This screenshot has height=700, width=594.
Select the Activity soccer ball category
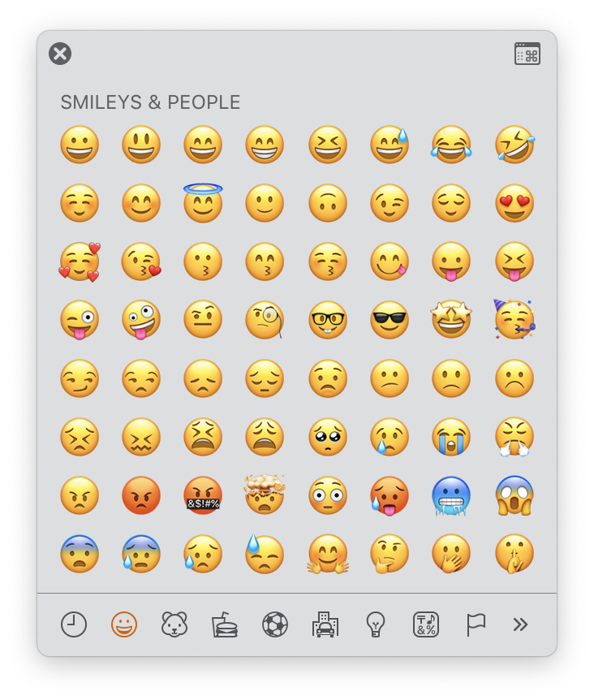point(275,624)
